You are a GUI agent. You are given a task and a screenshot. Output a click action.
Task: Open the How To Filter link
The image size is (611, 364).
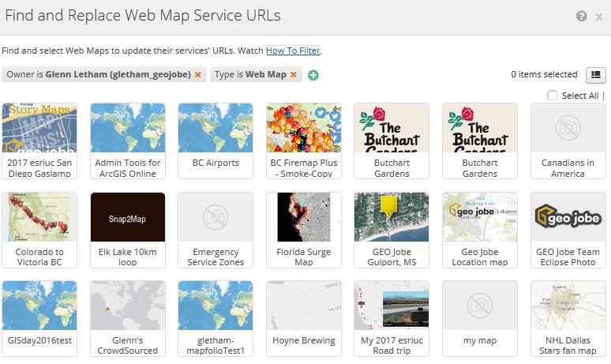[x=293, y=51]
